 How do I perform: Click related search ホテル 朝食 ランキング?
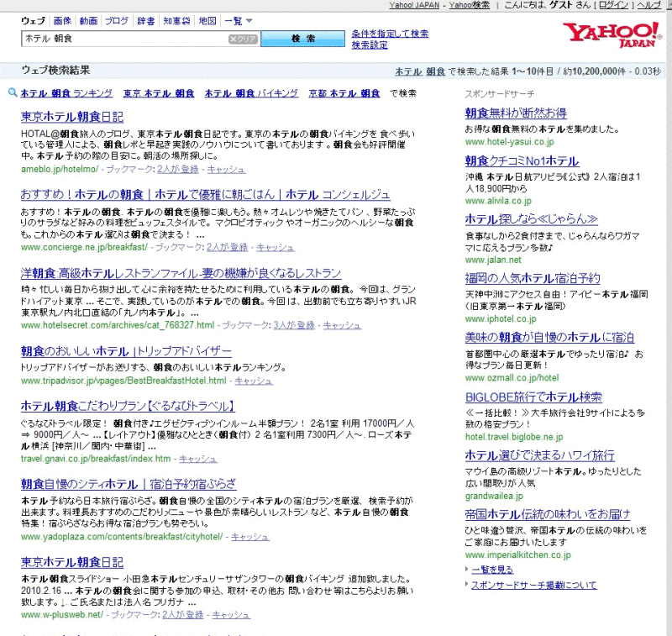click(x=66, y=93)
